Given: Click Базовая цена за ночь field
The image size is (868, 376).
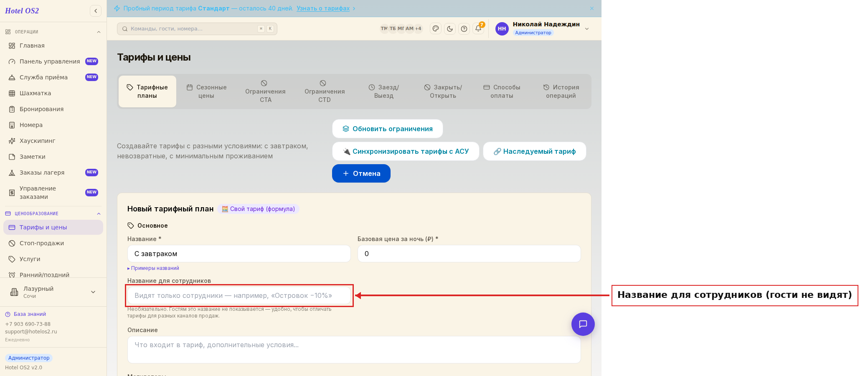Looking at the screenshot, I should [469, 254].
